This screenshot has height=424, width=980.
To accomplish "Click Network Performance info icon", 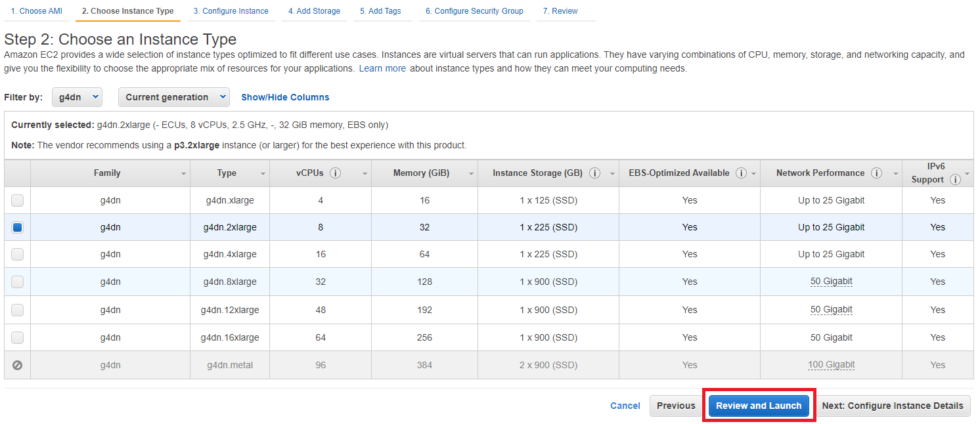I will point(876,173).
